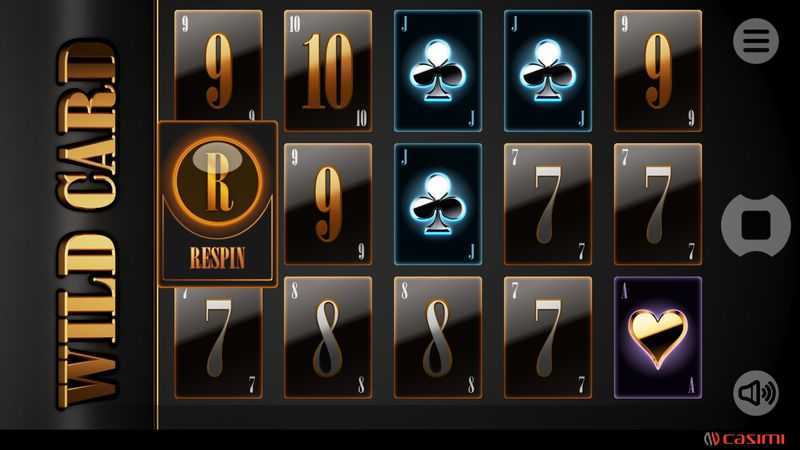
Task: Select the 9 card in top-left reel
Action: 218,66
